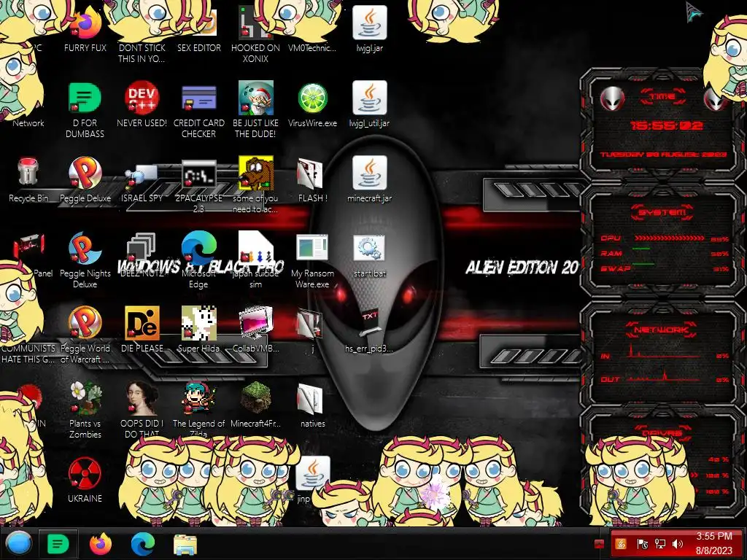This screenshot has width=747, height=560.
Task: Launch Plants vs Zombies
Action: 85,398
